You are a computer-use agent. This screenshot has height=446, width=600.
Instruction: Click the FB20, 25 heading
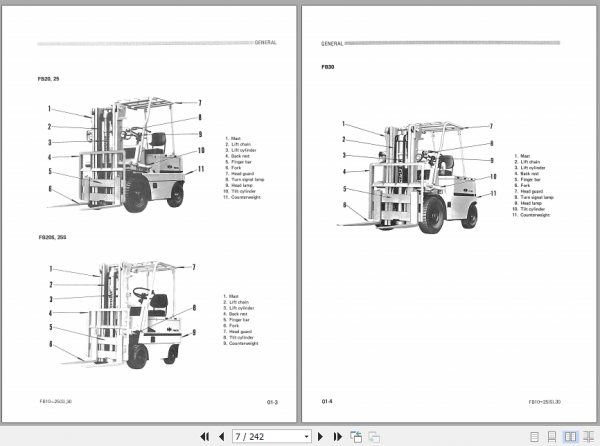tap(49, 79)
